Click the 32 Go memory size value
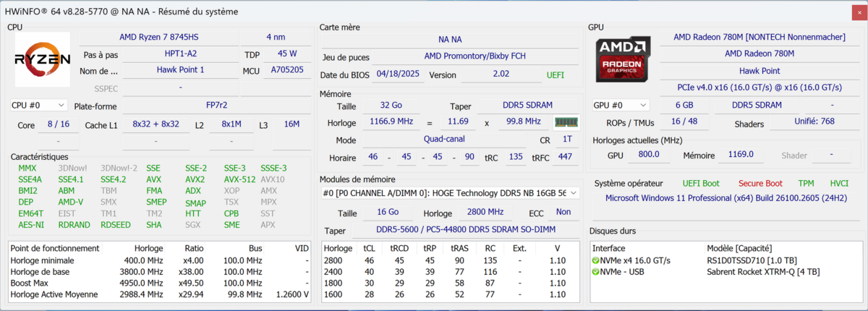The width and height of the screenshot is (868, 311). coord(393,106)
